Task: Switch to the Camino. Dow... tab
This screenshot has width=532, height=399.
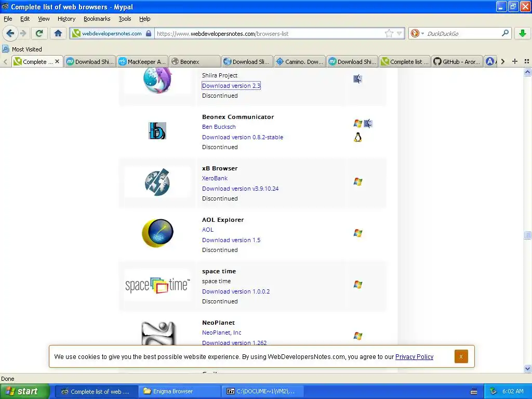Action: (300, 61)
